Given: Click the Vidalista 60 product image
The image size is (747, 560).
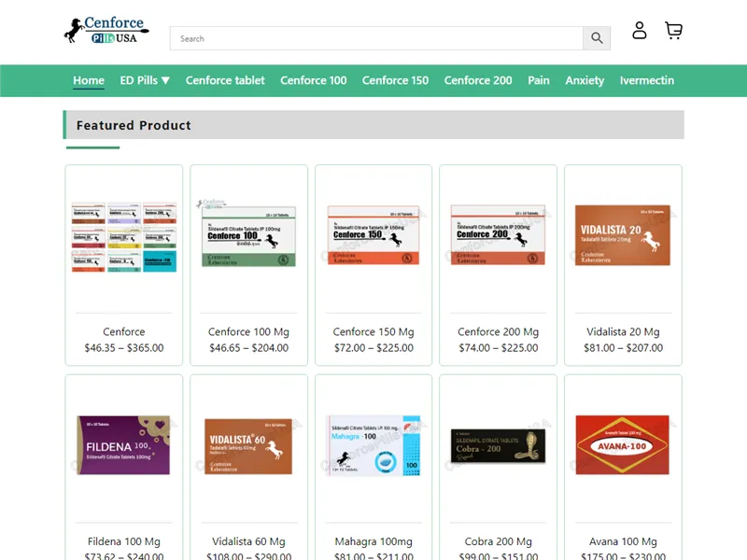Looking at the screenshot, I should pos(248,446).
